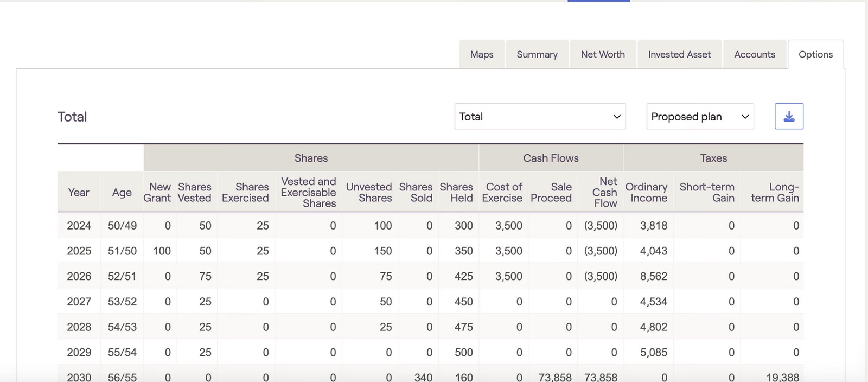The image size is (868, 382).
Task: Select the 73,858 Sale Proceed value
Action: point(554,377)
